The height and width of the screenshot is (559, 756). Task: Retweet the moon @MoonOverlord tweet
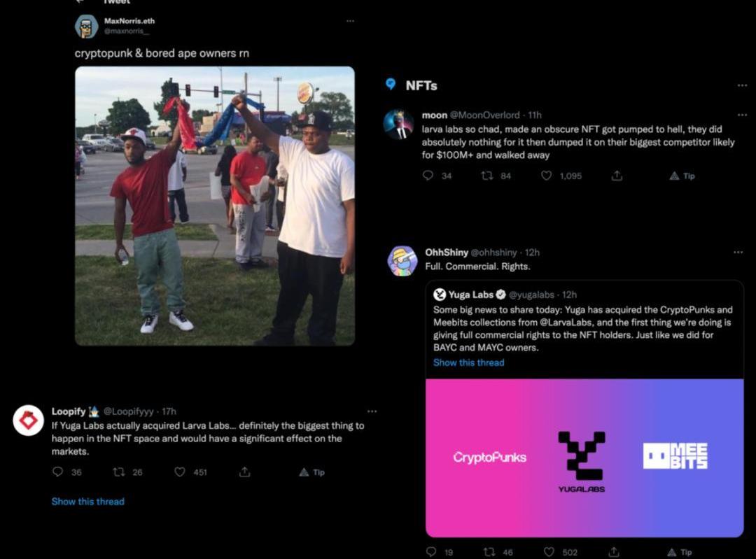pos(487,176)
